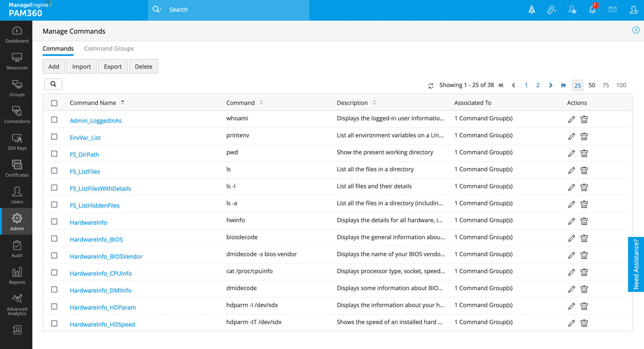Select all commands with the header checkbox
Viewport: 644px width, 349px height.
[x=54, y=103]
